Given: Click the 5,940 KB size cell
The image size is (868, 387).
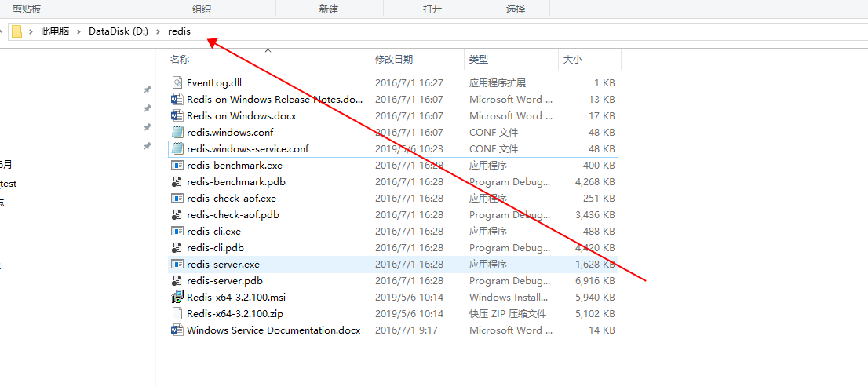Looking at the screenshot, I should click(595, 297).
